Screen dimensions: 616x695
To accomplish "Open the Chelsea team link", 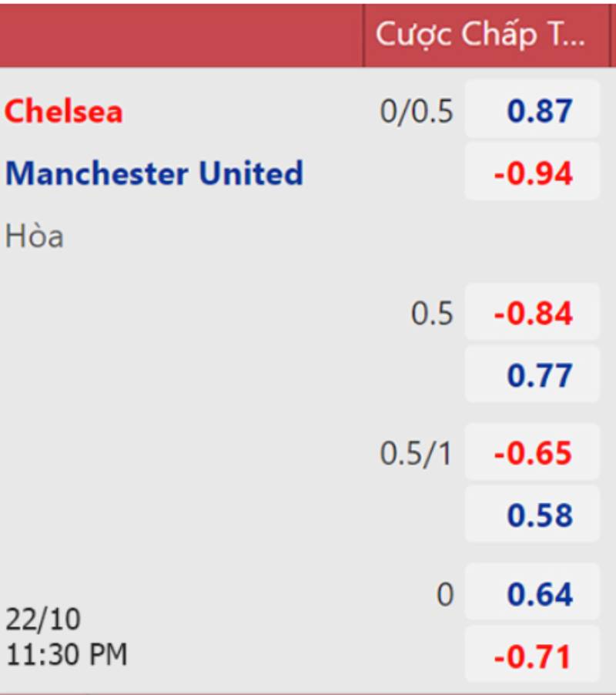I will click(x=64, y=112).
